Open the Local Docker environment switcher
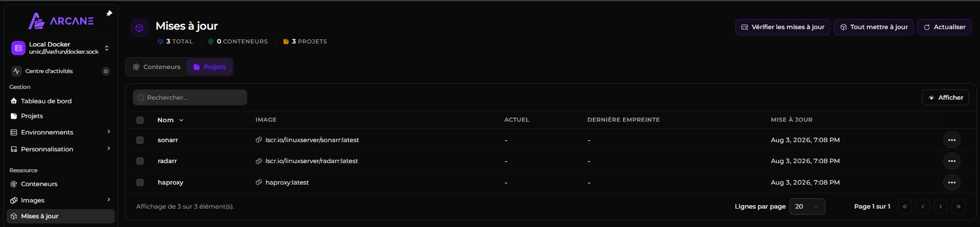Image resolution: width=980 pixels, height=227 pixels. tap(60, 48)
